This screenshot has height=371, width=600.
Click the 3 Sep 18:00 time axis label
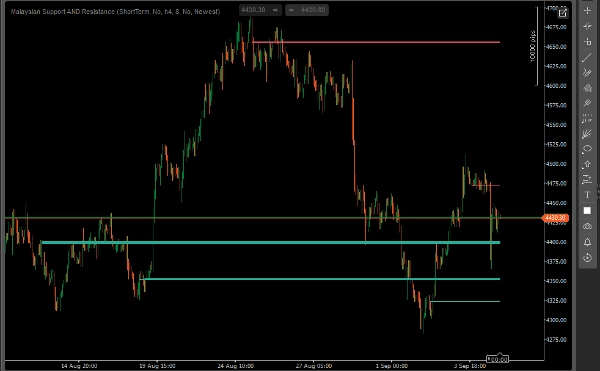pos(470,366)
